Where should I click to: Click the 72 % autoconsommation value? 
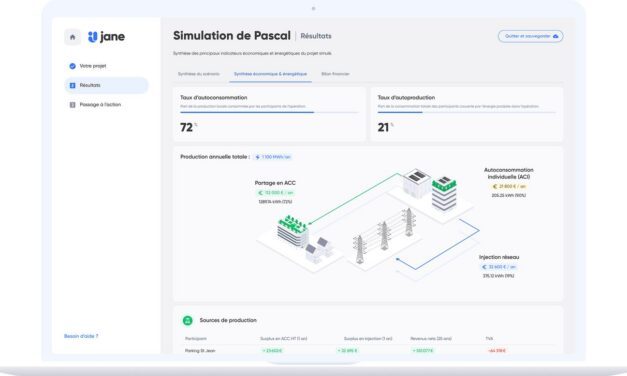tap(188, 127)
